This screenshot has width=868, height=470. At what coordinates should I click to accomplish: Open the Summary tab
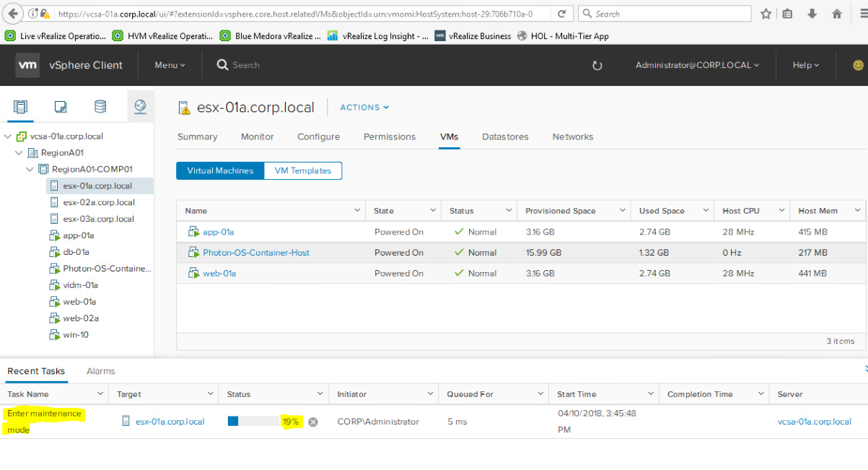(197, 137)
